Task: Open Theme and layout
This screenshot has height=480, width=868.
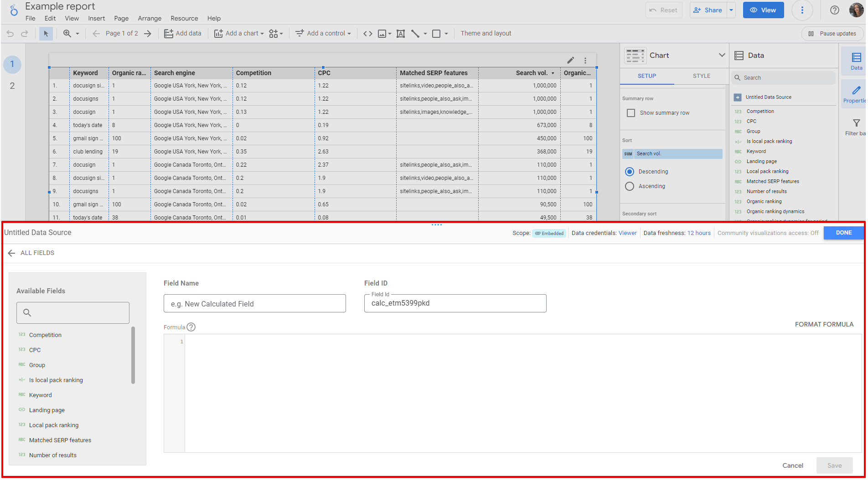Action: coord(486,34)
